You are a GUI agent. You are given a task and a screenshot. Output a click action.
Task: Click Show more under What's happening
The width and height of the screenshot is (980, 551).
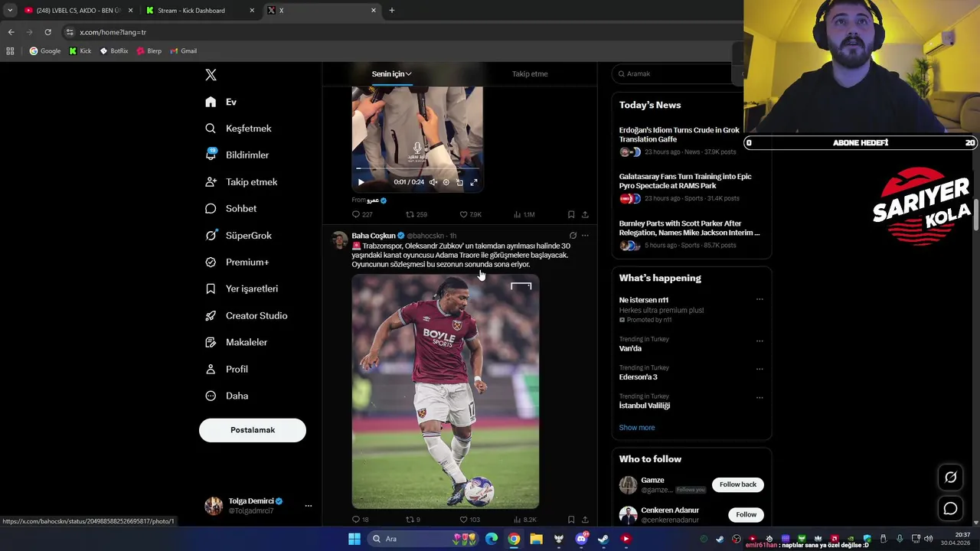637,428
